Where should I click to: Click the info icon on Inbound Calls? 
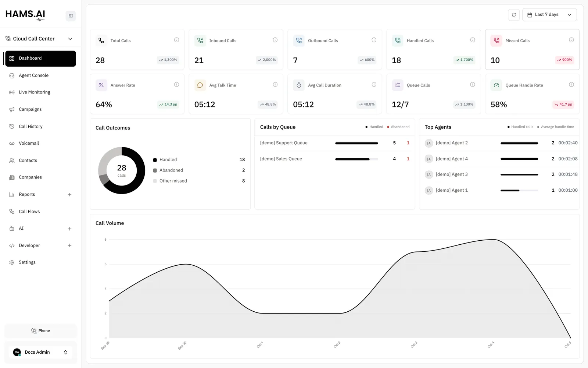coord(275,40)
